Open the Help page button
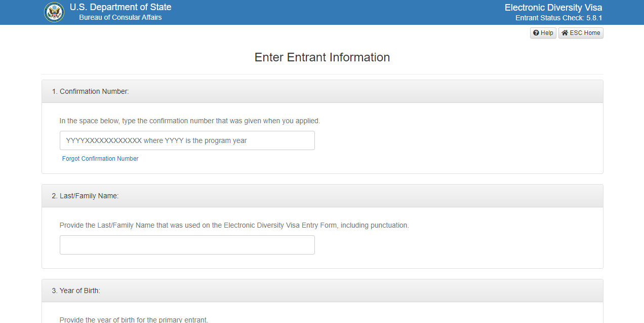 pos(543,33)
